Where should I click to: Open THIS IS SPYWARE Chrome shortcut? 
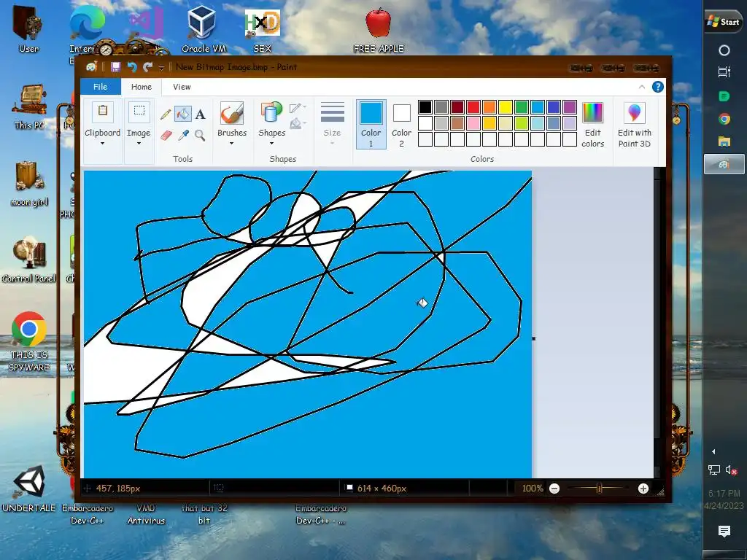click(x=29, y=341)
